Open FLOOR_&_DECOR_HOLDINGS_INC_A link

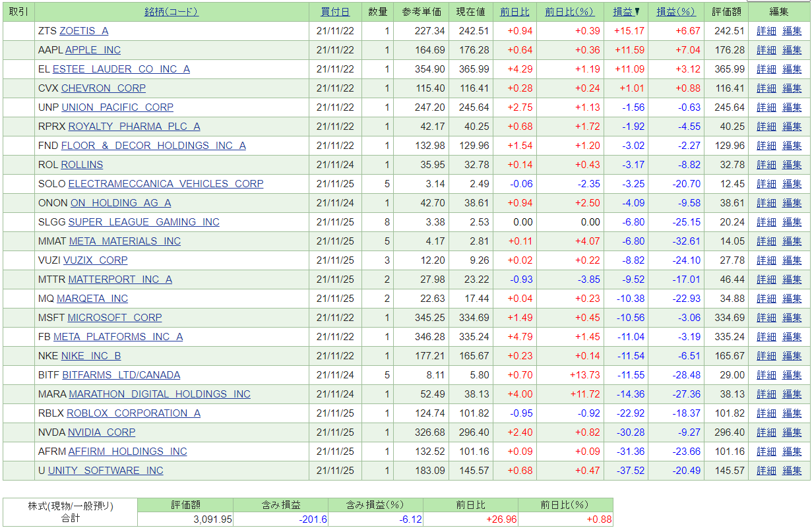pos(154,146)
